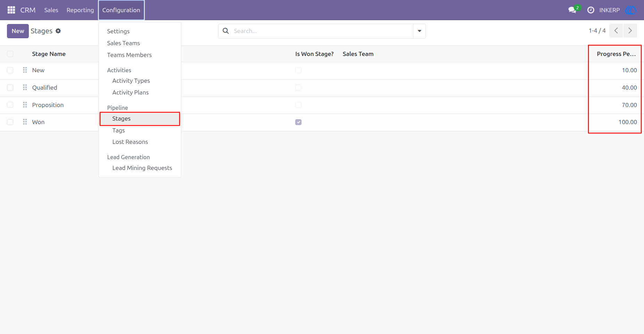Click the 1-4 / 4 pager counter
The image size is (644, 334).
coord(597,31)
